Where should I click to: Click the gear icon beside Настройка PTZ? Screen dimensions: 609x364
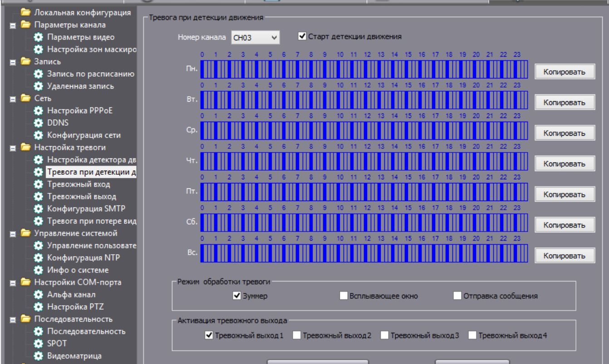click(39, 307)
